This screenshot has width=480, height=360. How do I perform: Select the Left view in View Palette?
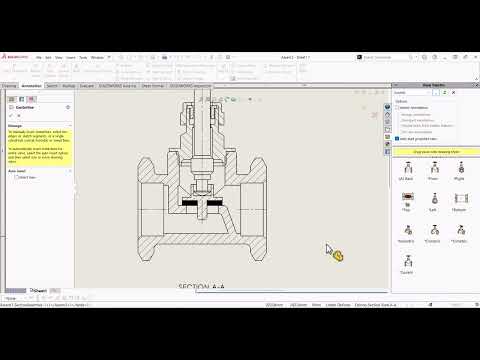pyautogui.click(x=433, y=202)
